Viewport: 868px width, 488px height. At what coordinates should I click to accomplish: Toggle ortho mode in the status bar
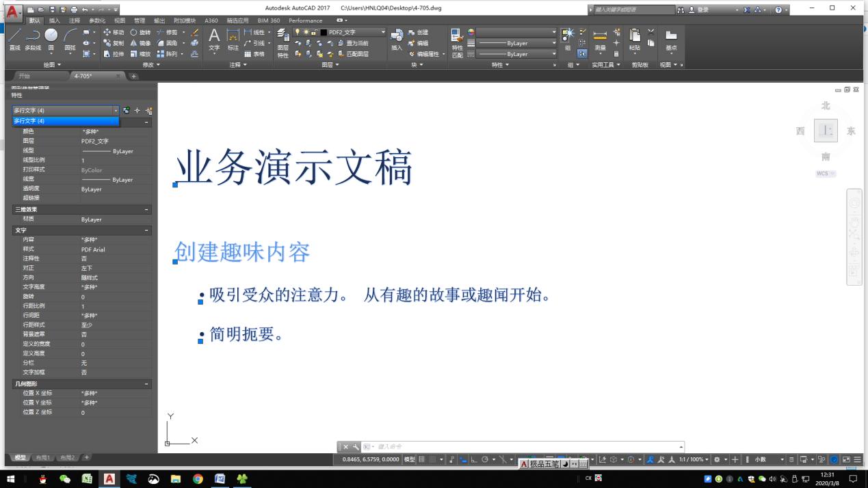click(x=473, y=459)
